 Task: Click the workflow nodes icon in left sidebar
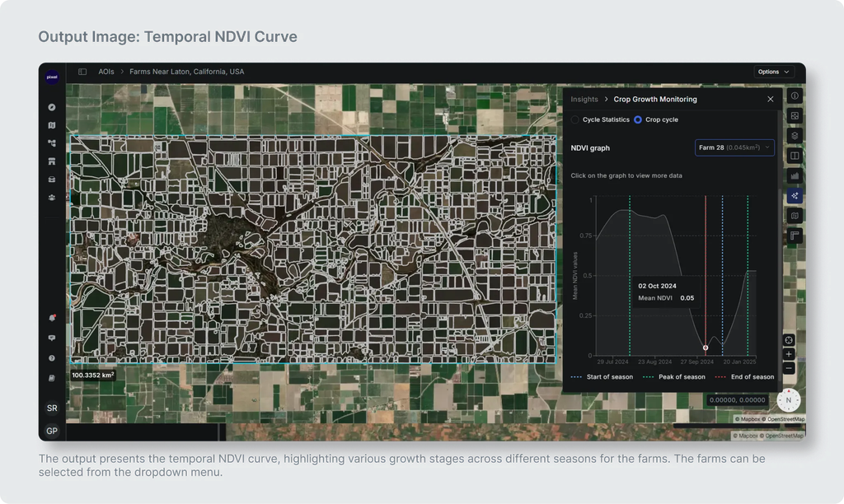click(x=52, y=143)
